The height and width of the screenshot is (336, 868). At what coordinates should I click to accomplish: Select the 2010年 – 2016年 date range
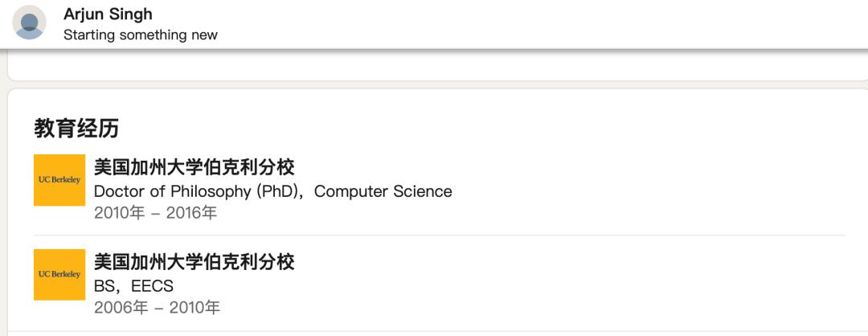(156, 212)
